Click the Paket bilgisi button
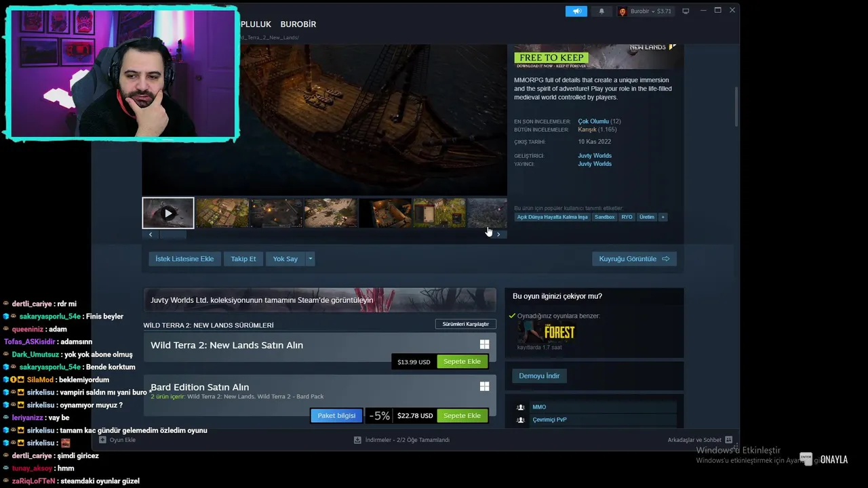 [336, 415]
